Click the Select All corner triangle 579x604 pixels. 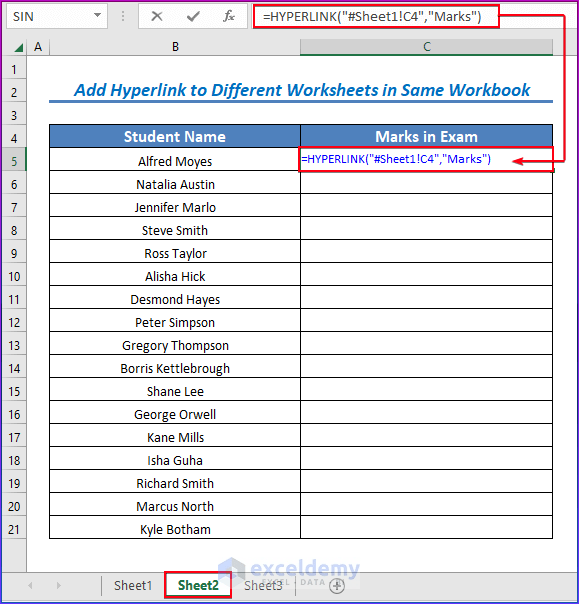coord(18,47)
